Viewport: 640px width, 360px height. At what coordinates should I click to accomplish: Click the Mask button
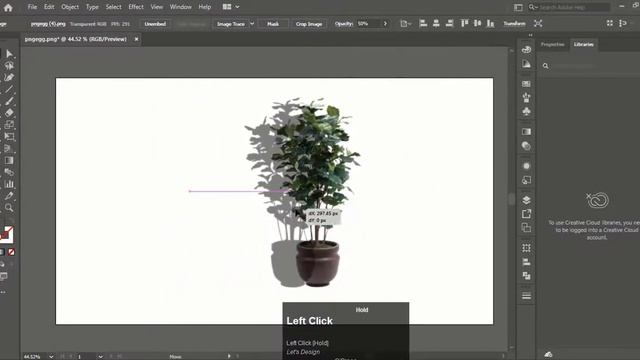point(273,24)
